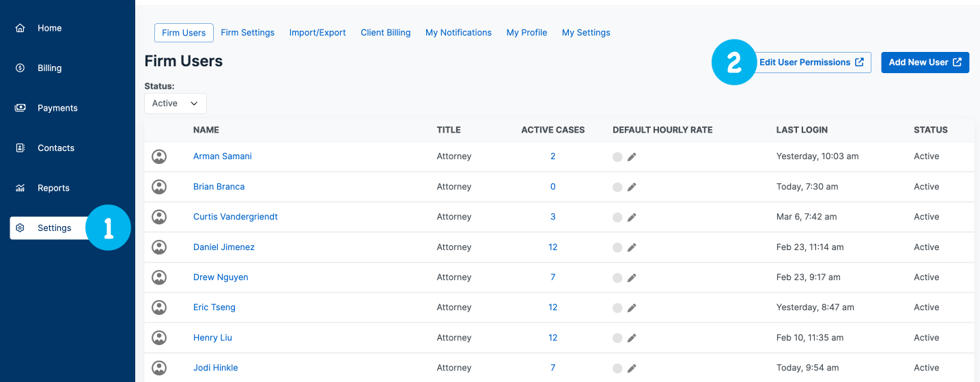Click the 'Mar 6, 7:42 am' login cell
This screenshot has width=980, height=382.
point(807,217)
